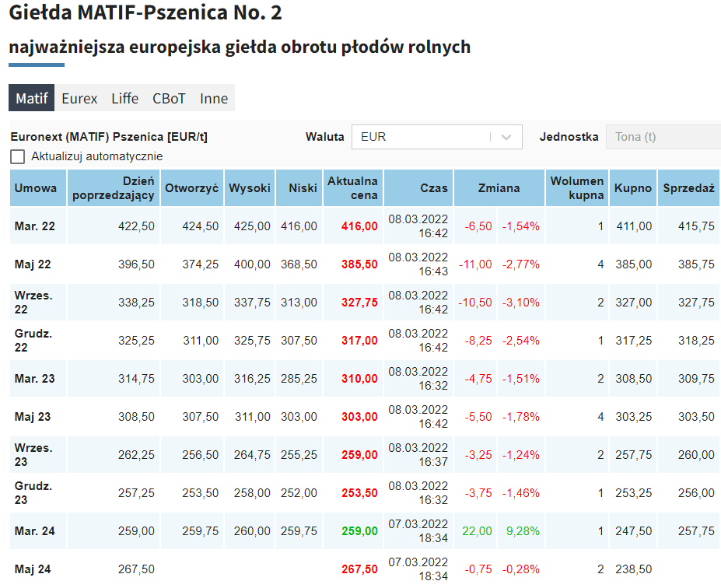
Task: Click the green 259,00 price for Mar. 24
Action: (x=359, y=531)
